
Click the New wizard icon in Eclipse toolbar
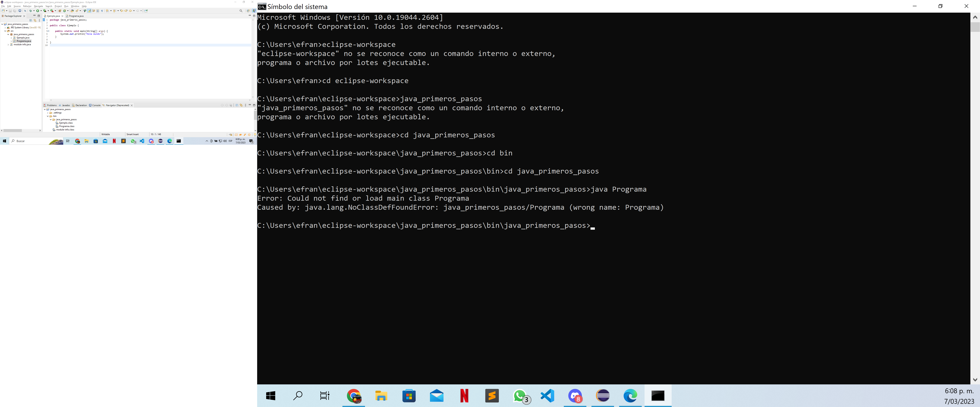(3, 11)
